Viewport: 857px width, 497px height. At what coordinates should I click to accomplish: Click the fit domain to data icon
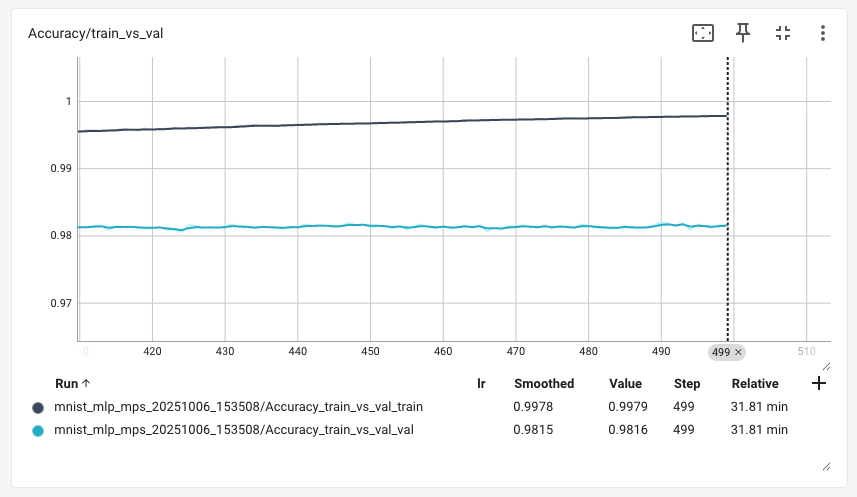click(703, 33)
